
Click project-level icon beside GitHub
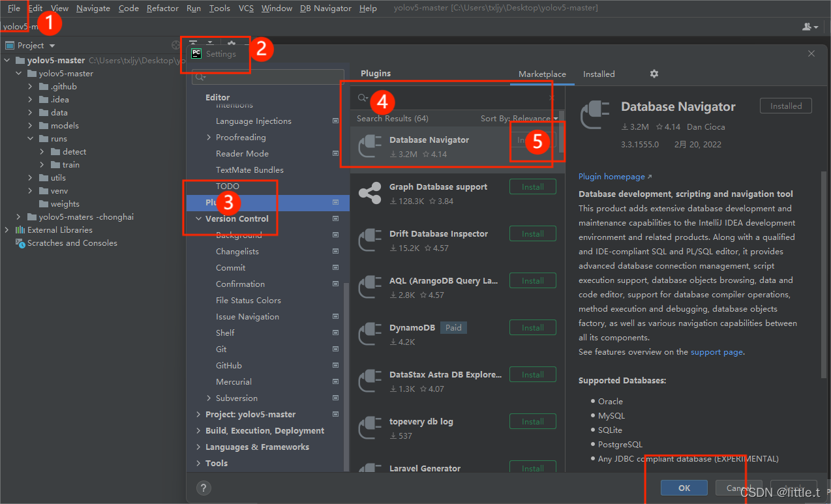(336, 366)
